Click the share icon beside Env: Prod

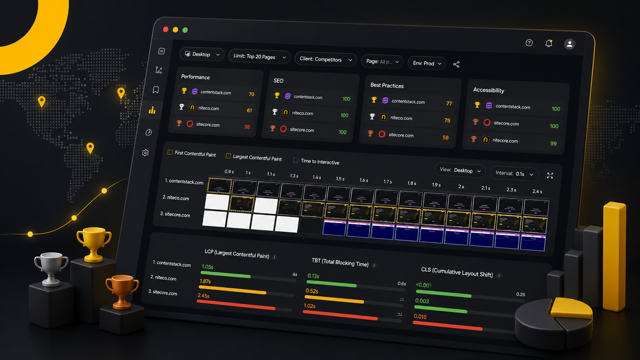456,64
